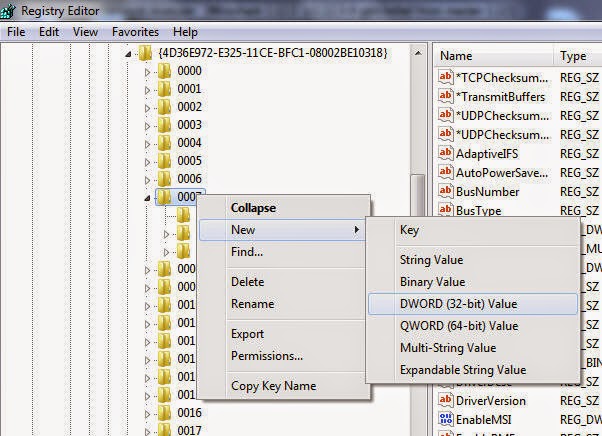This screenshot has width=602, height=436.
Task: Click the 0016 folder icon
Action: 164,413
